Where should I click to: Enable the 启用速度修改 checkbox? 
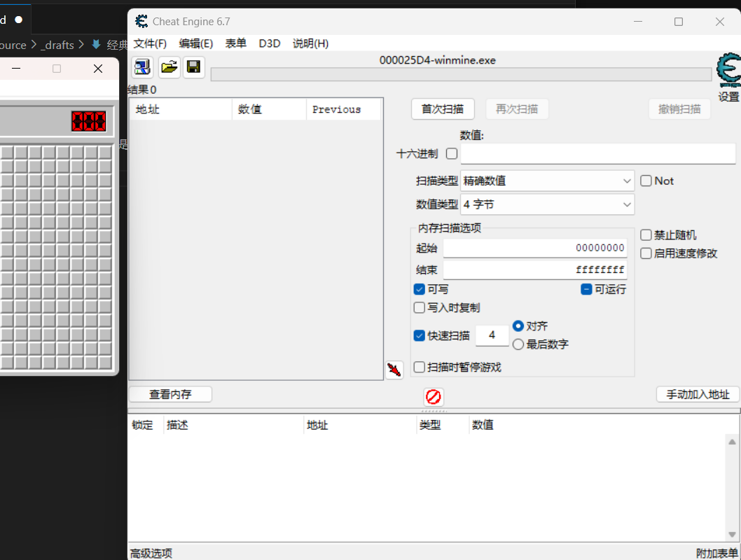pyautogui.click(x=646, y=253)
